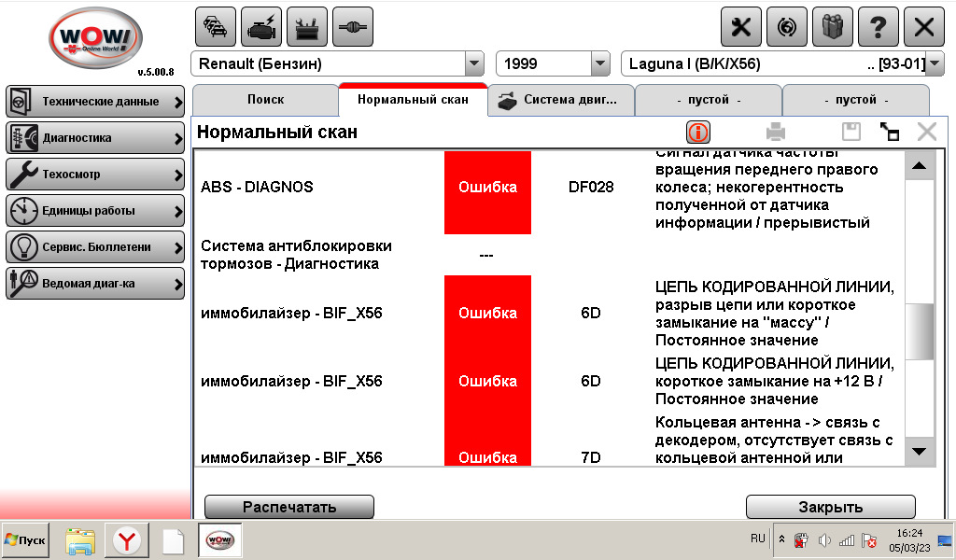Click the DF028 fault code
The width and height of the screenshot is (956, 560).
click(591, 187)
